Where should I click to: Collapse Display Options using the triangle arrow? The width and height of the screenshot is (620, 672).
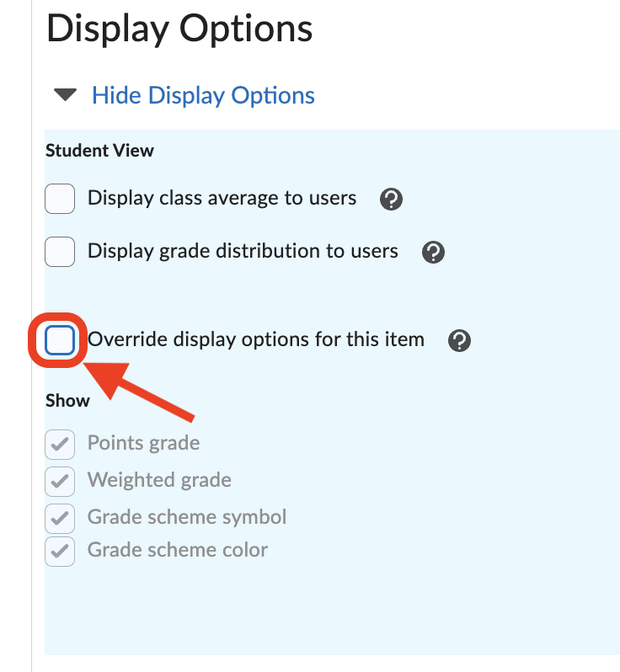pyautogui.click(x=65, y=95)
